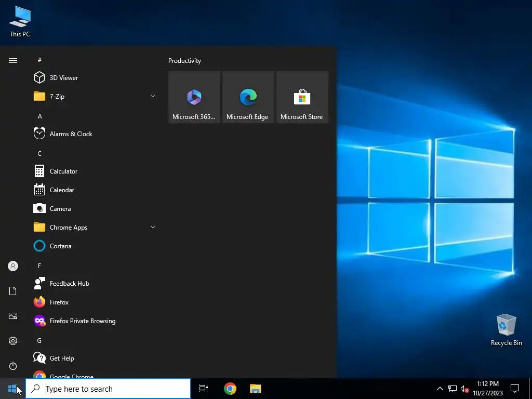
Task: Click the 'C' letter header
Action: pos(39,153)
